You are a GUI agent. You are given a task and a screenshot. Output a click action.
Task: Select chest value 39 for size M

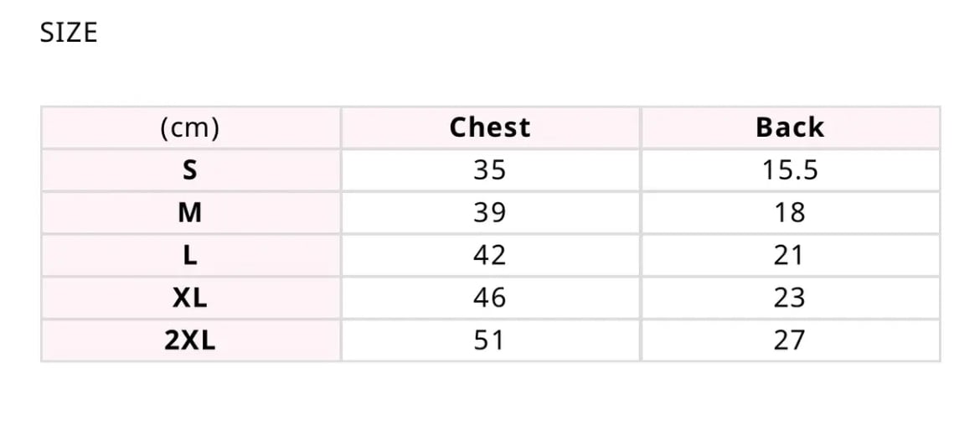(490, 213)
